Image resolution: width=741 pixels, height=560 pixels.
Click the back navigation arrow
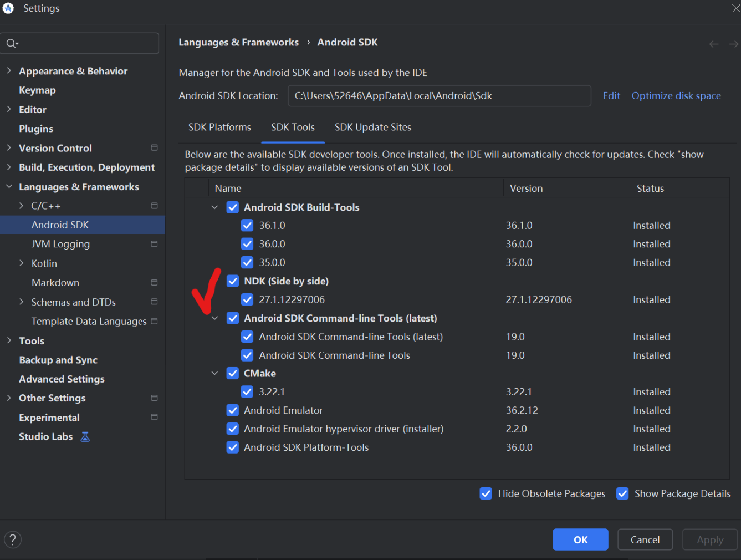[x=714, y=44]
